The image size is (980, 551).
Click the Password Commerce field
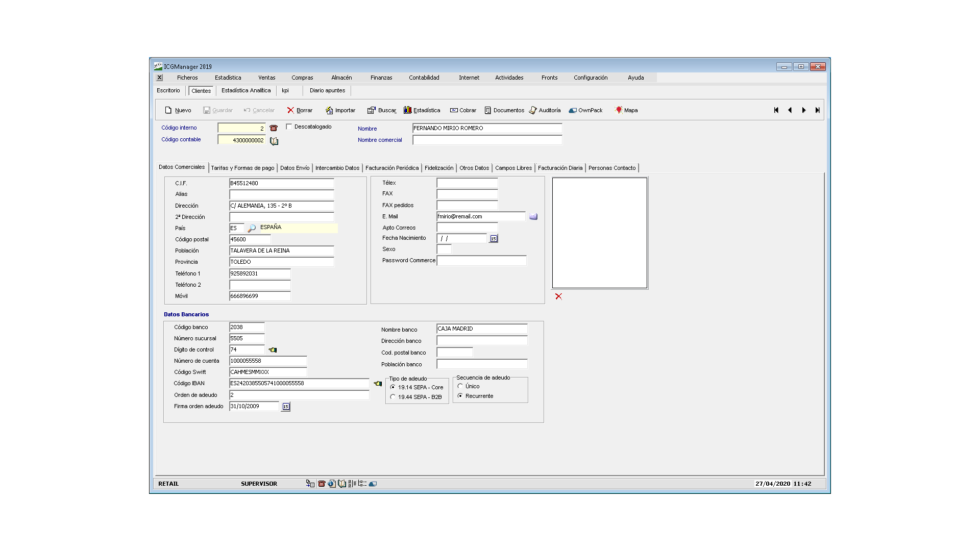click(481, 261)
